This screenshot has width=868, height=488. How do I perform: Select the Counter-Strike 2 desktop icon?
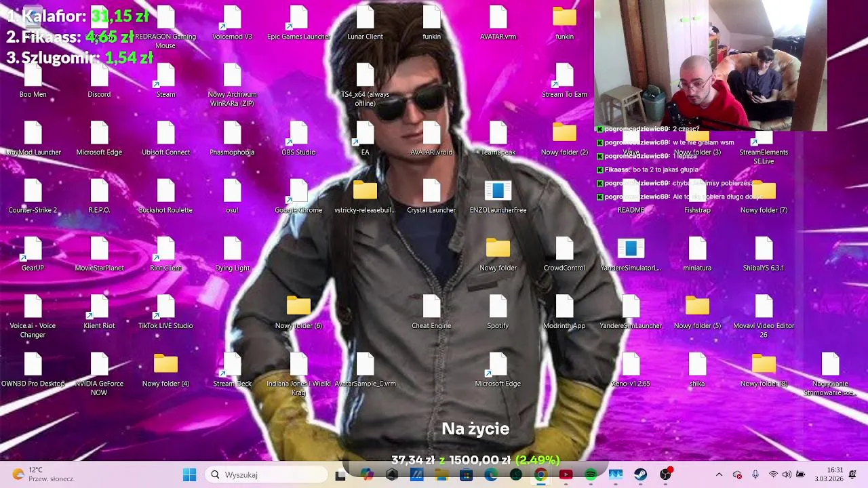pyautogui.click(x=33, y=196)
